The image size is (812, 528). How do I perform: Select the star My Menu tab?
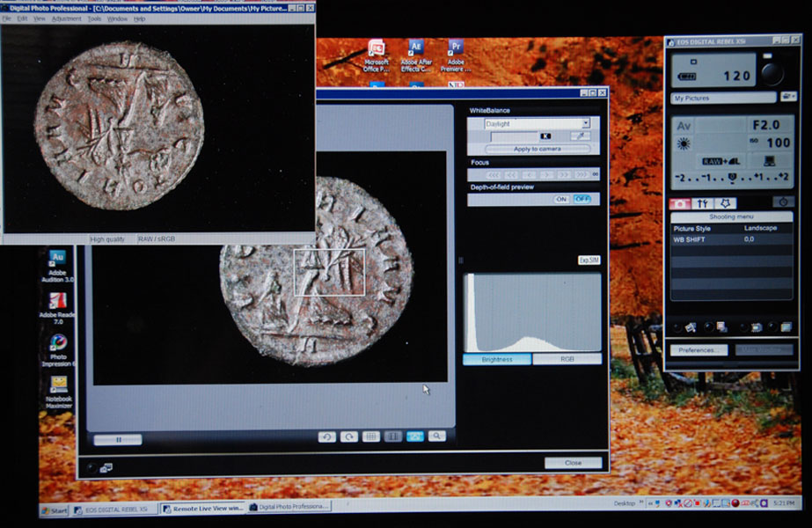725,203
